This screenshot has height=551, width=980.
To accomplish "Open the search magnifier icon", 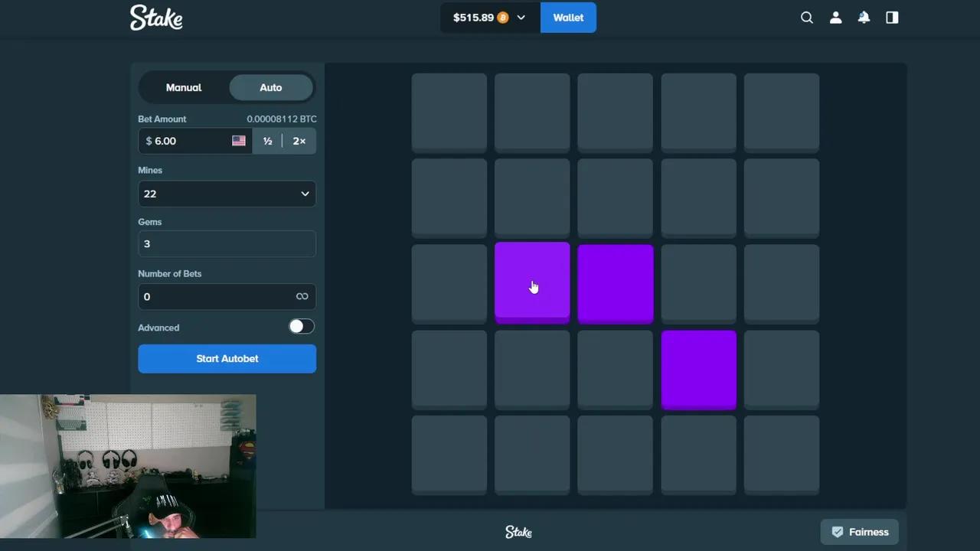I will pos(806,18).
